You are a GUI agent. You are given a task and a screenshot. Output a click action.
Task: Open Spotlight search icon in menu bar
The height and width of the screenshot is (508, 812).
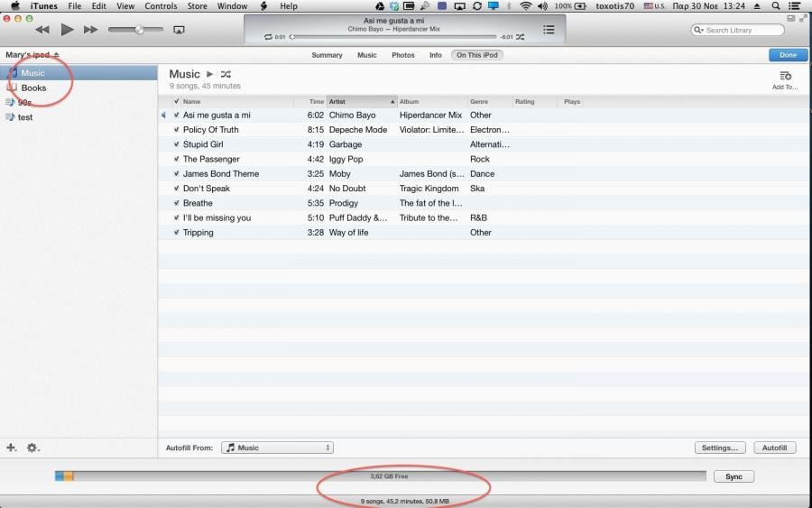point(775,6)
